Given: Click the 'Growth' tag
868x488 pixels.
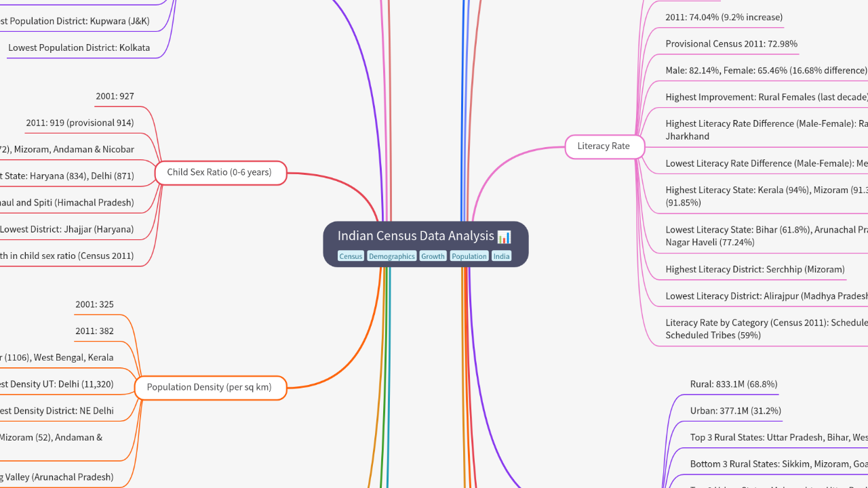Looking at the screenshot, I should pyautogui.click(x=433, y=256).
